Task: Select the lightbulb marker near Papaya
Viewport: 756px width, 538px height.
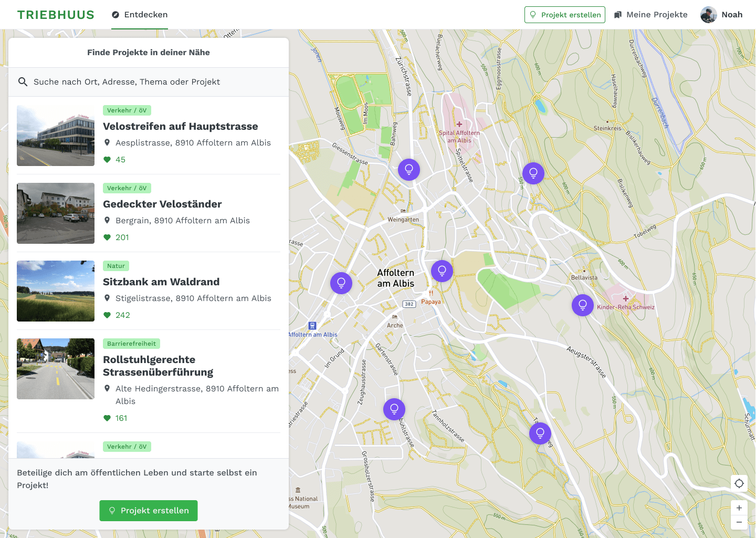Action: [x=442, y=271]
